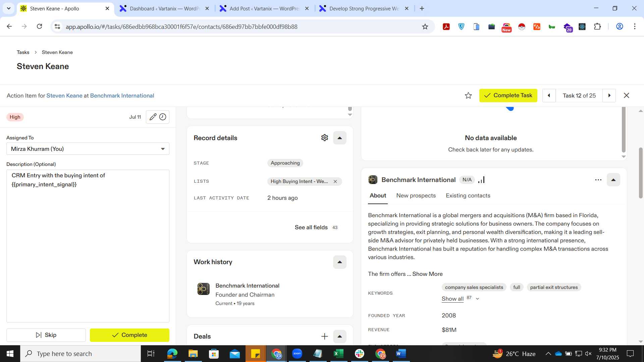Click Benchmark International signal bars icon
Screen dimensions: 644x362
pos(481,180)
